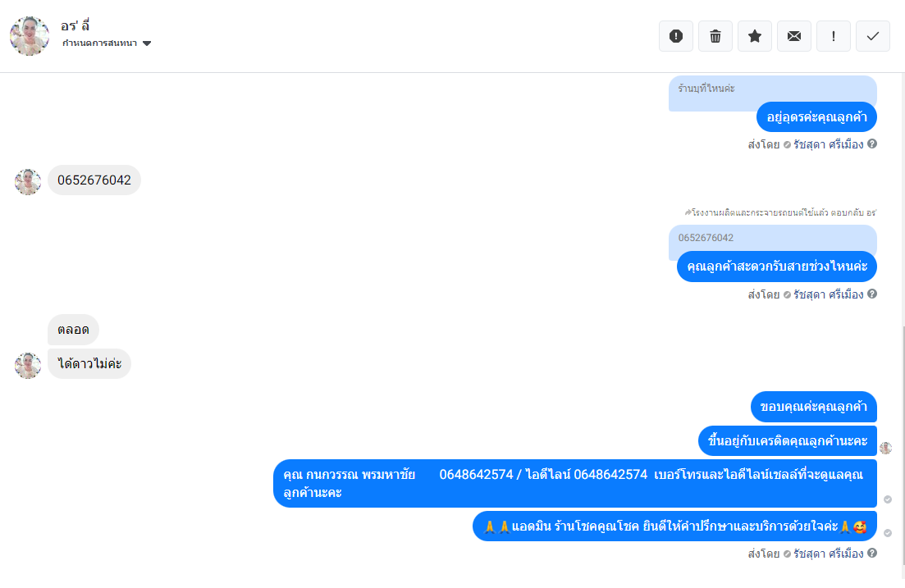Click the seen-by avatar next to ขึ้นอยู่กับเครดิต message

point(886,448)
